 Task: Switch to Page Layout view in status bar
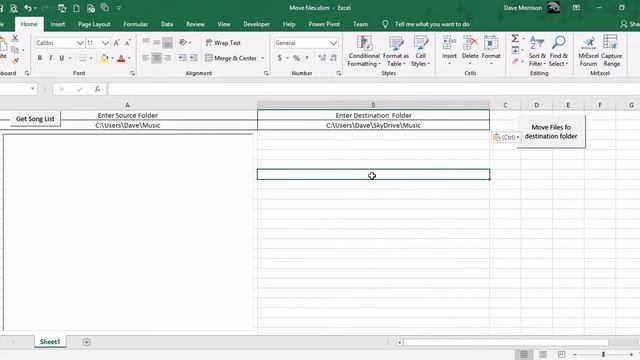pos(543,354)
